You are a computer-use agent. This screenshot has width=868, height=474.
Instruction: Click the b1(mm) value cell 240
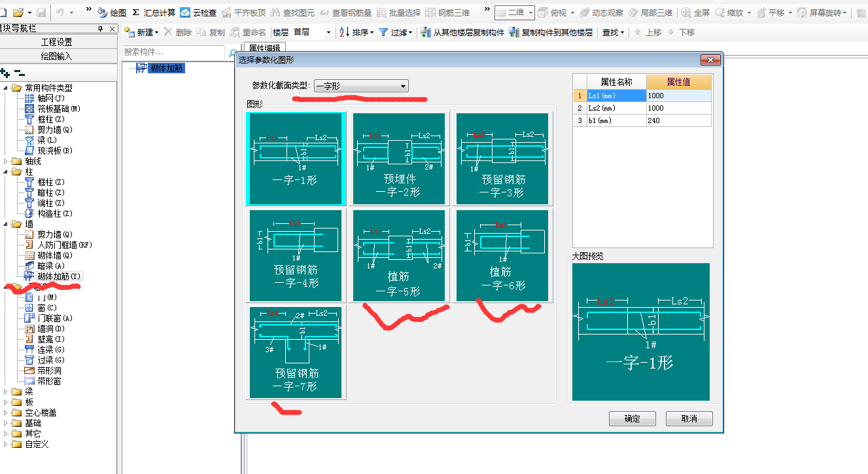click(678, 120)
